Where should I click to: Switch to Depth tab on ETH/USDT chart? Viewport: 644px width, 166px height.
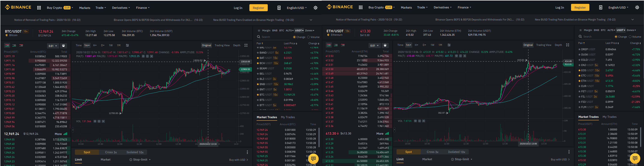(x=558, y=45)
